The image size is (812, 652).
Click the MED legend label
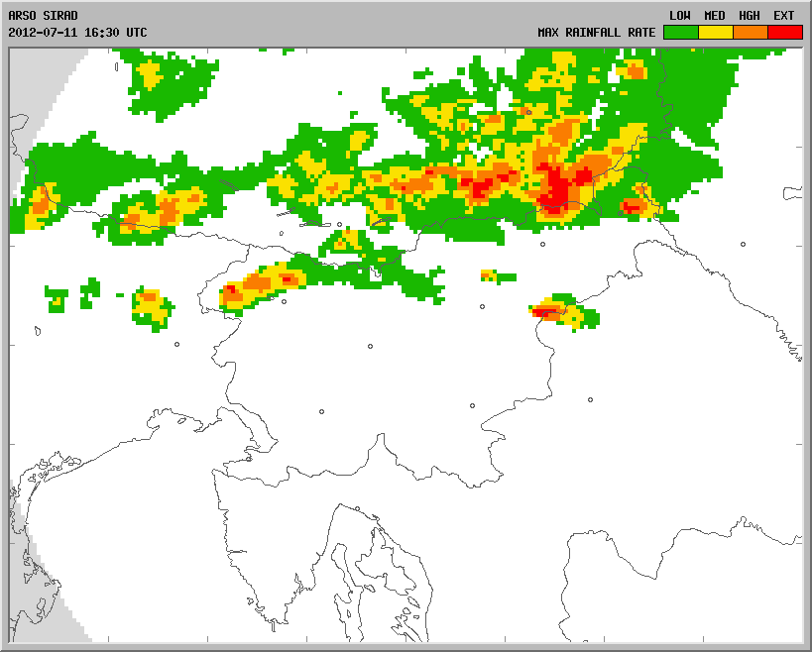coord(715,16)
